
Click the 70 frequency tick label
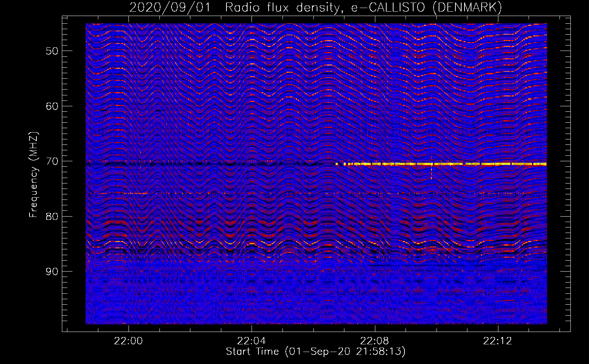pos(52,161)
